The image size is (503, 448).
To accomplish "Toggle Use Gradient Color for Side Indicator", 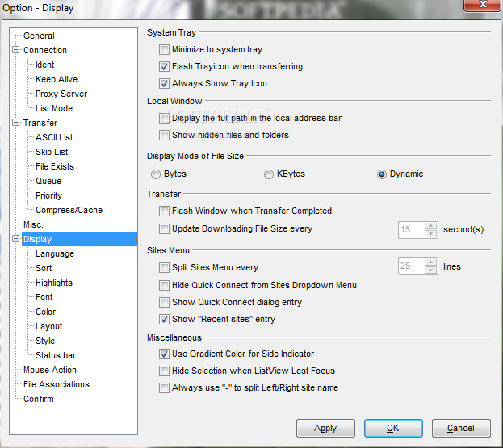I will (x=164, y=354).
